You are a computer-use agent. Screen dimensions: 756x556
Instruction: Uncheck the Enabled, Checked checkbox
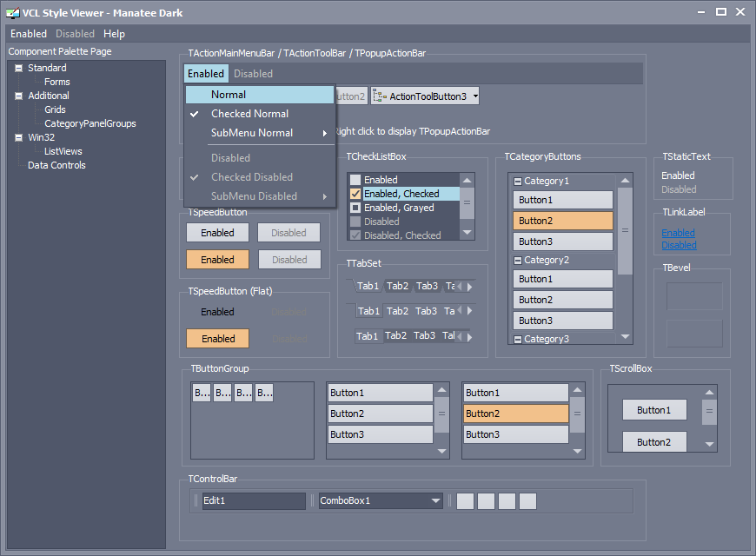tap(355, 194)
